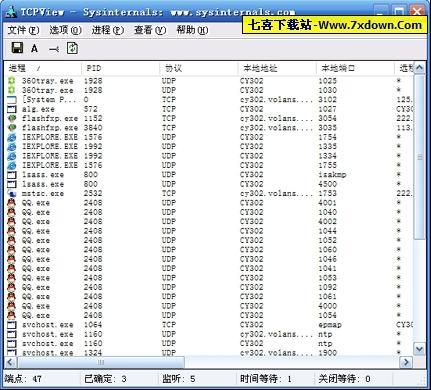The height and width of the screenshot is (390, 431).
Task: Open the 帮助(H) menu
Action: pyautogui.click(x=192, y=30)
